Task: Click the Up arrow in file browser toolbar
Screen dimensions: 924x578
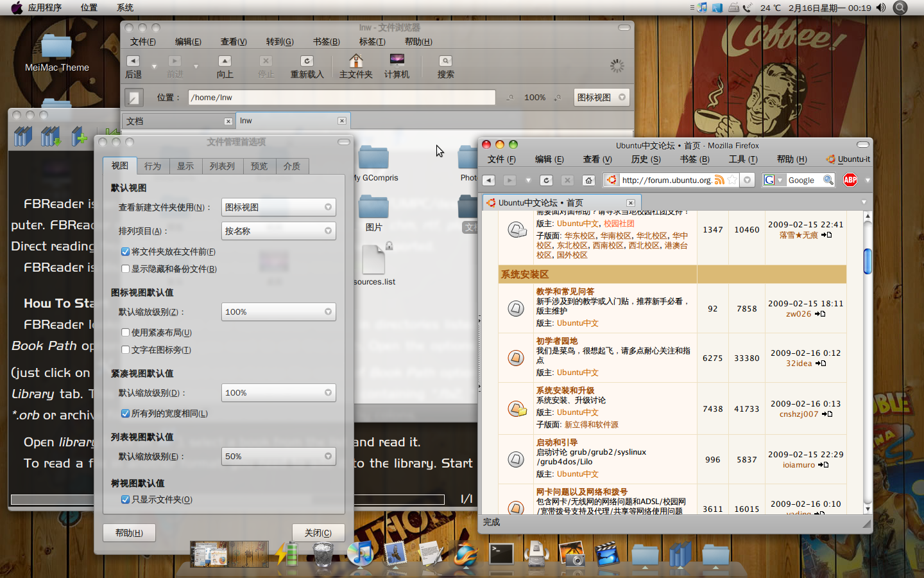Action: pyautogui.click(x=225, y=61)
